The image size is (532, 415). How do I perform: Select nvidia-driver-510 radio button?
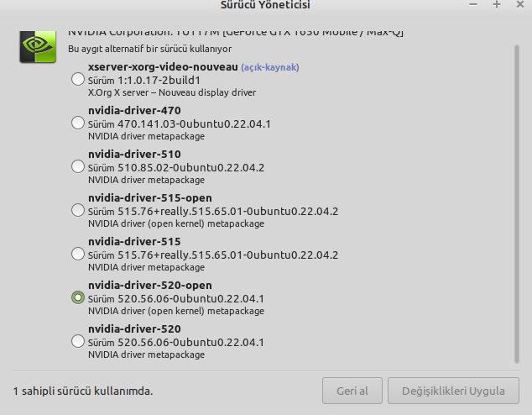click(78, 166)
